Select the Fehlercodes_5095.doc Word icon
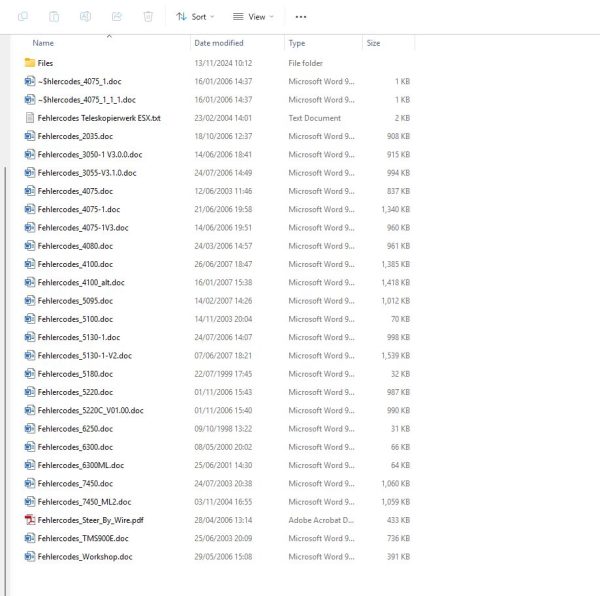 point(29,300)
